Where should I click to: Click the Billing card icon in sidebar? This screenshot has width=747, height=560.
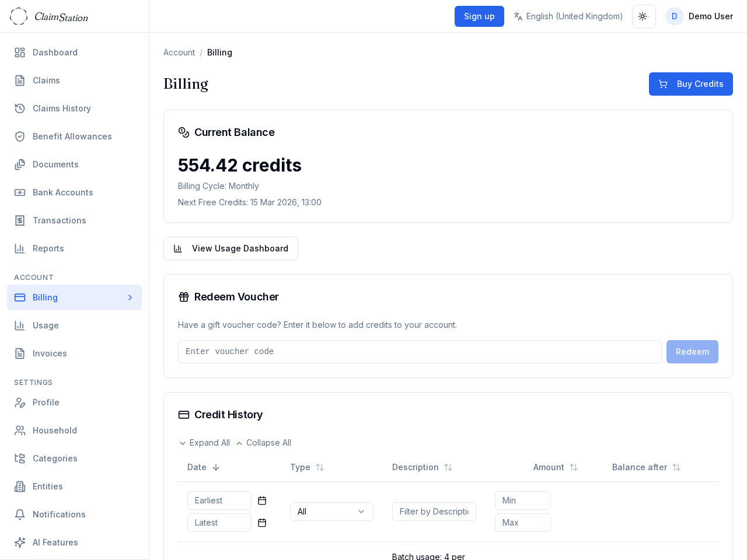[20, 297]
